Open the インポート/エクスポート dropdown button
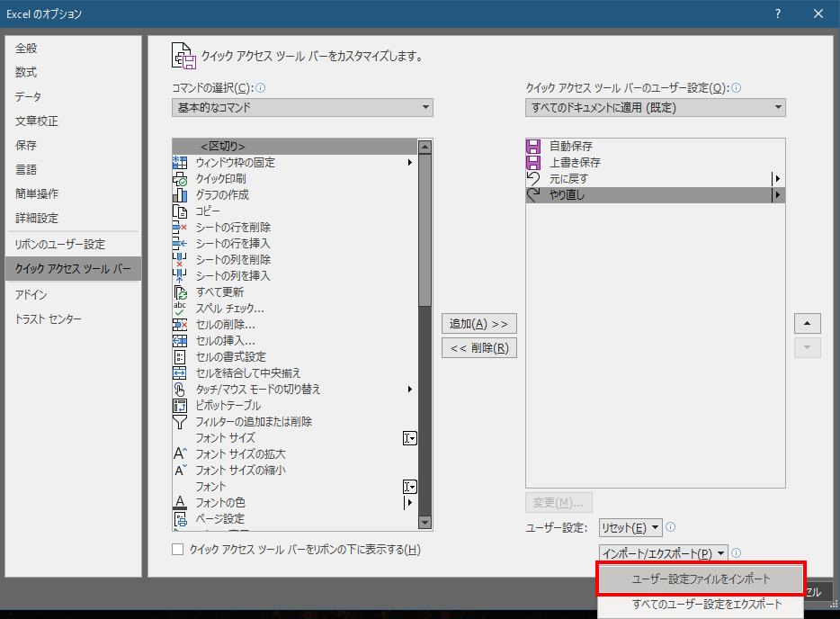The width and height of the screenshot is (840, 619). [x=663, y=553]
